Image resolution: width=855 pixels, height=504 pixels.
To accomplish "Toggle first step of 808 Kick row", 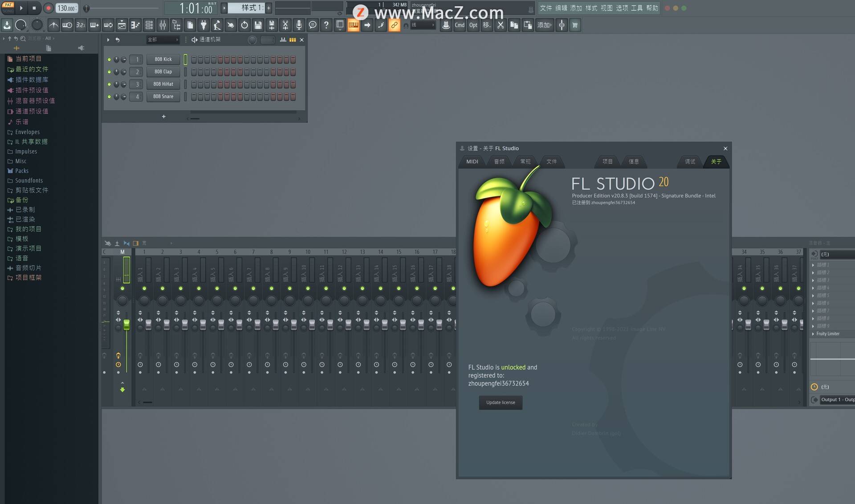I will tap(194, 60).
